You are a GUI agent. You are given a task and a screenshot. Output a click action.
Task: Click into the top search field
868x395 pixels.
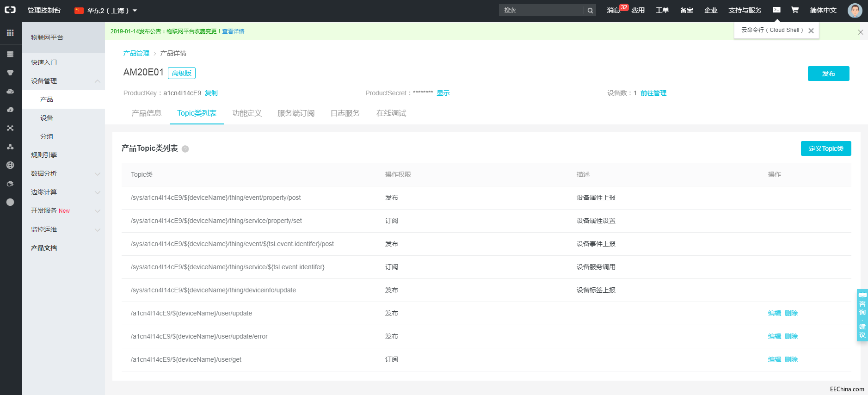pos(542,10)
